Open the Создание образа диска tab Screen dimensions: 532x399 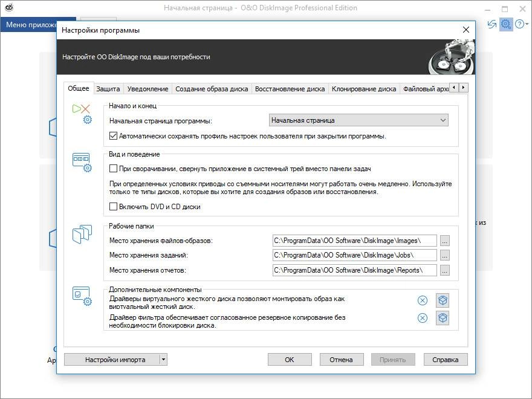click(212, 89)
